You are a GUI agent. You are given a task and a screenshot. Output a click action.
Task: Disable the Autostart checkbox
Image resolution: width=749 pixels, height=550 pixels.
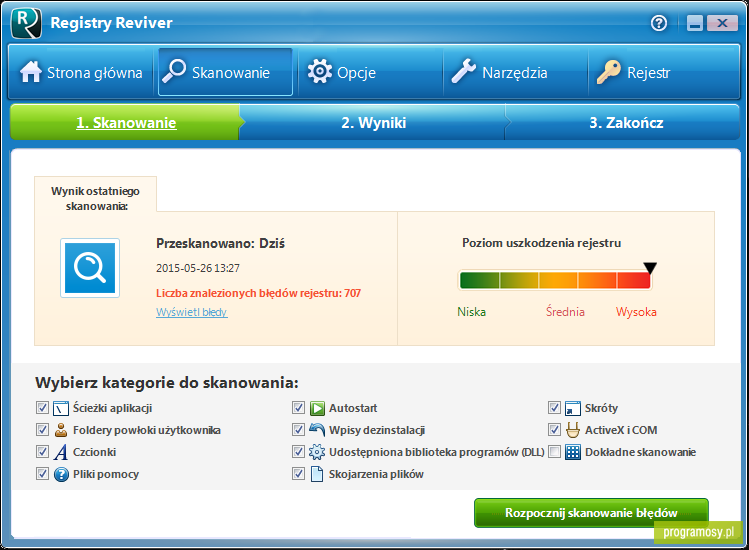pos(299,408)
